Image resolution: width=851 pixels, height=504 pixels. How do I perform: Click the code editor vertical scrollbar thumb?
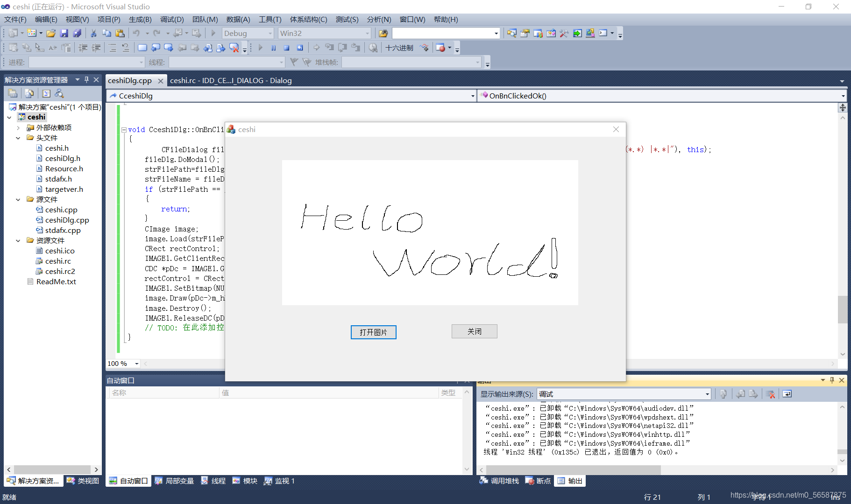pyautogui.click(x=842, y=309)
